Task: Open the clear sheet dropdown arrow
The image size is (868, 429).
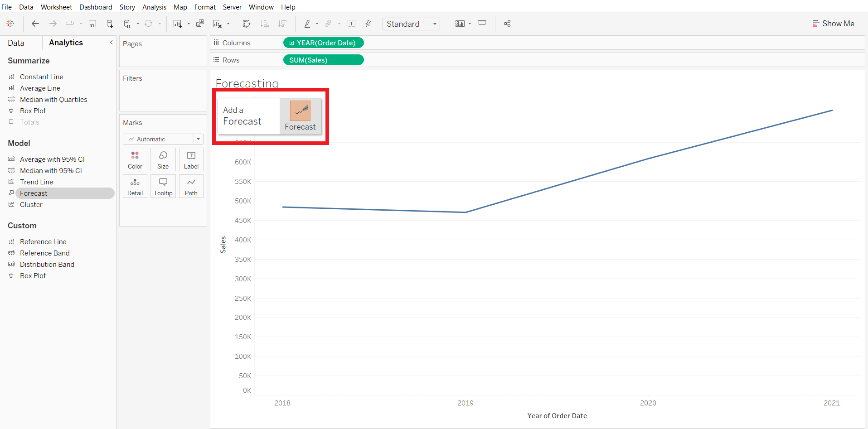Action: [228, 24]
